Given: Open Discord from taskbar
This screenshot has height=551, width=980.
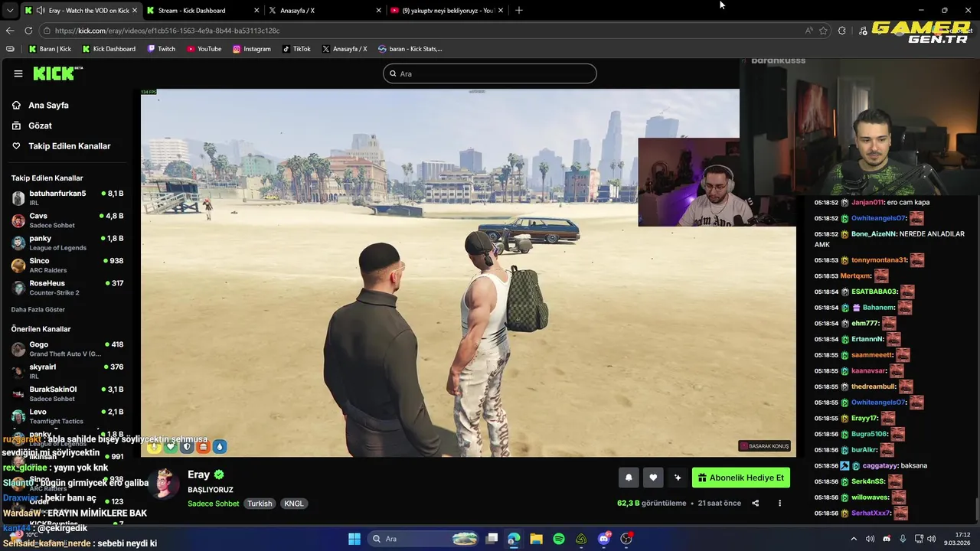Looking at the screenshot, I should 604,539.
